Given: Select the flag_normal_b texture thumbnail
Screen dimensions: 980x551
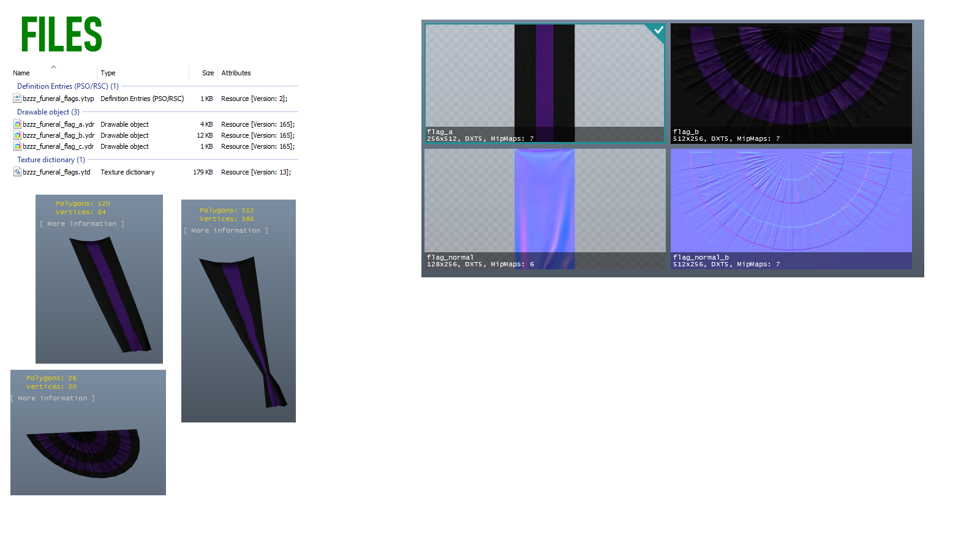Looking at the screenshot, I should pos(791,209).
